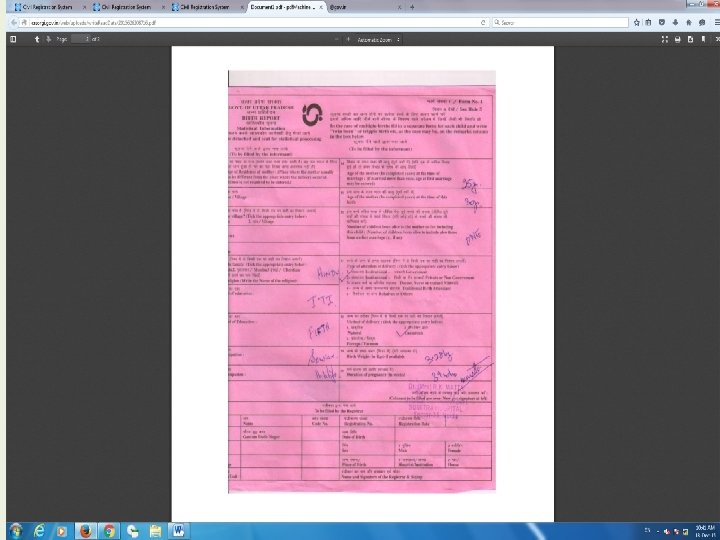The image size is (720, 540).
Task: Bookmark this page with star icon
Action: [x=637, y=22]
